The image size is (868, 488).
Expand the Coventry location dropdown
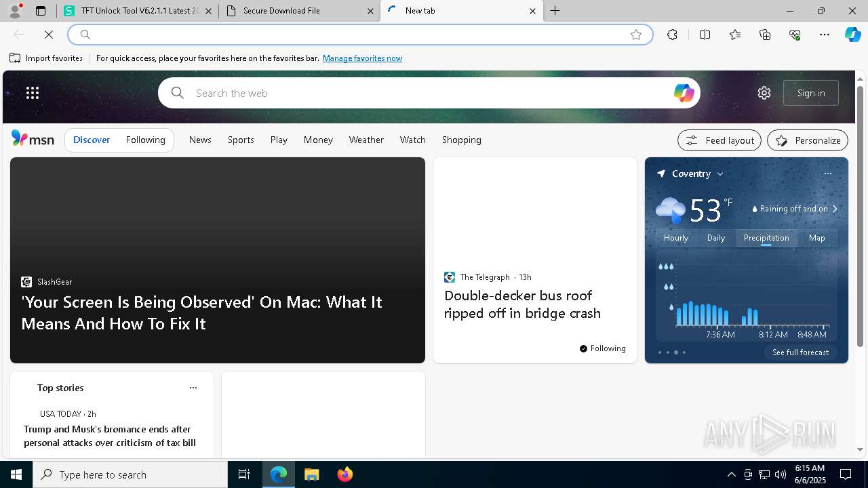(720, 174)
